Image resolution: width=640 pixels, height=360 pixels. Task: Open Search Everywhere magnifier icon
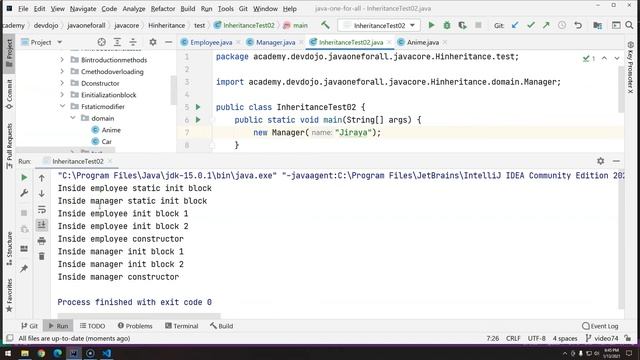pyautogui.click(x=629, y=25)
